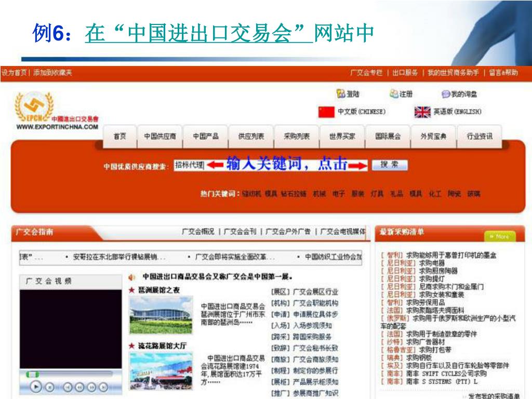Open 广交会会刊 link
The height and width of the screenshot is (399, 532).
pos(240,231)
